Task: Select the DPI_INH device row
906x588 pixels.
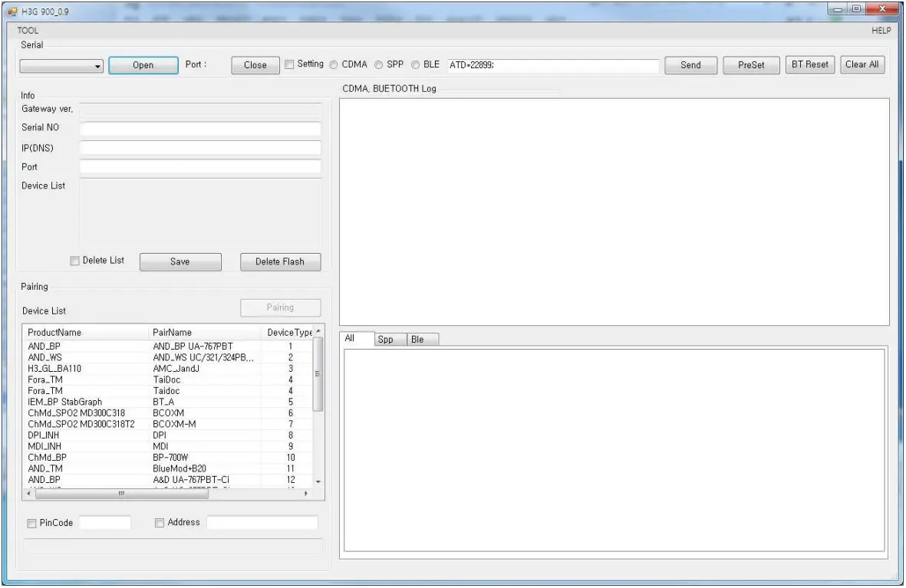Action: pos(167,435)
